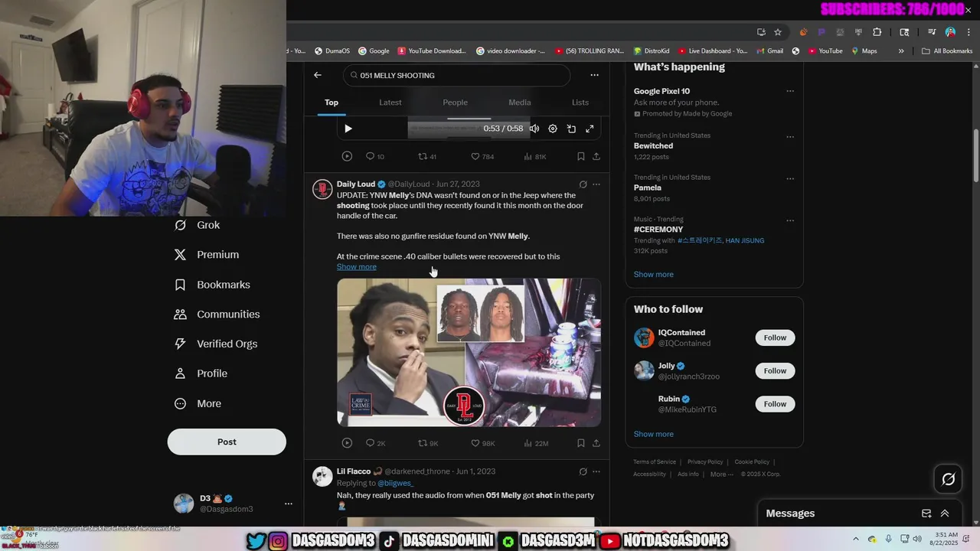Open options for #CEREMONY trend
This screenshot has width=980, height=551.
790,220
